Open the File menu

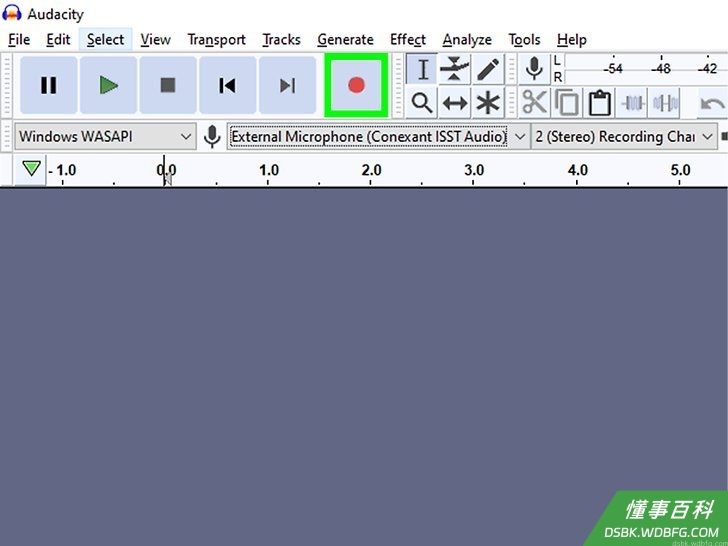[x=19, y=39]
